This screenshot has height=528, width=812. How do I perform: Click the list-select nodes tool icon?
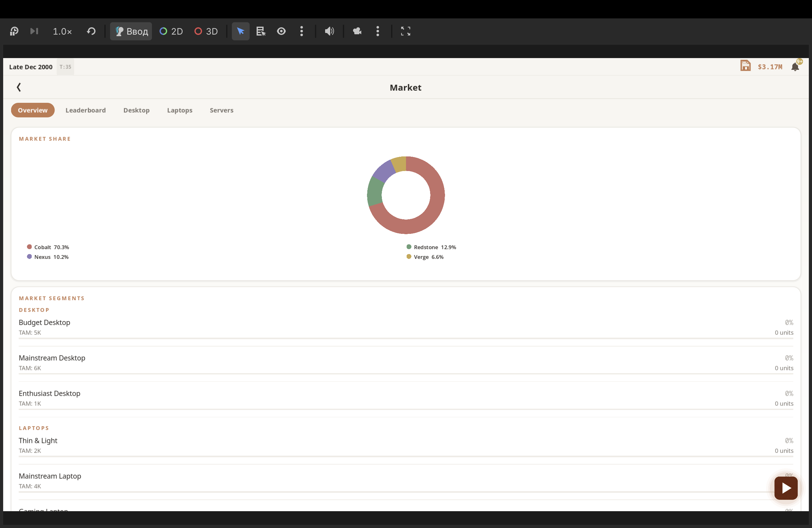coord(261,31)
